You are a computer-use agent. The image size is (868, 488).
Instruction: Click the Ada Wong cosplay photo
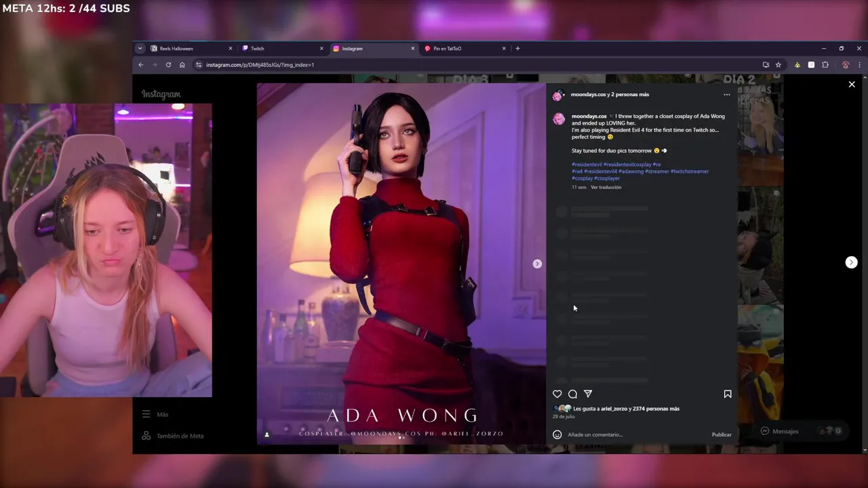point(401,264)
